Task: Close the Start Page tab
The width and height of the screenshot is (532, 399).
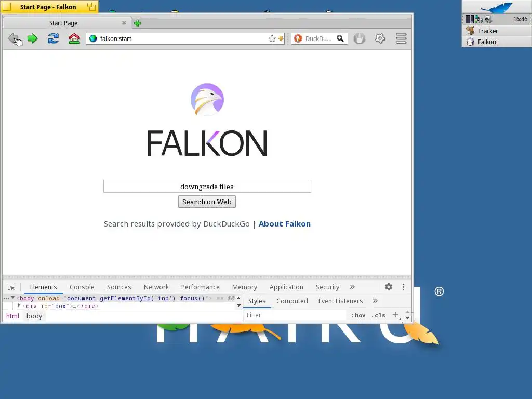Action: (x=124, y=23)
